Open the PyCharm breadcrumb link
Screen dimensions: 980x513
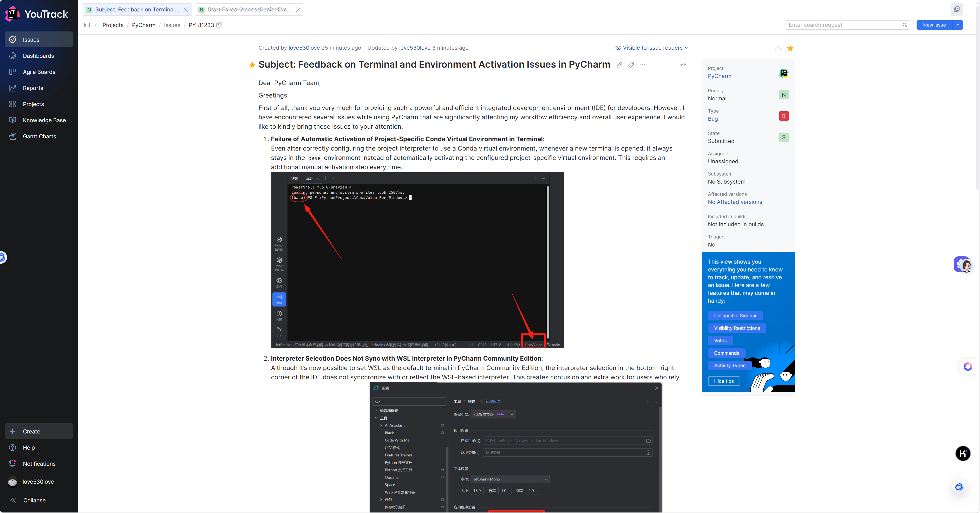pyautogui.click(x=143, y=25)
